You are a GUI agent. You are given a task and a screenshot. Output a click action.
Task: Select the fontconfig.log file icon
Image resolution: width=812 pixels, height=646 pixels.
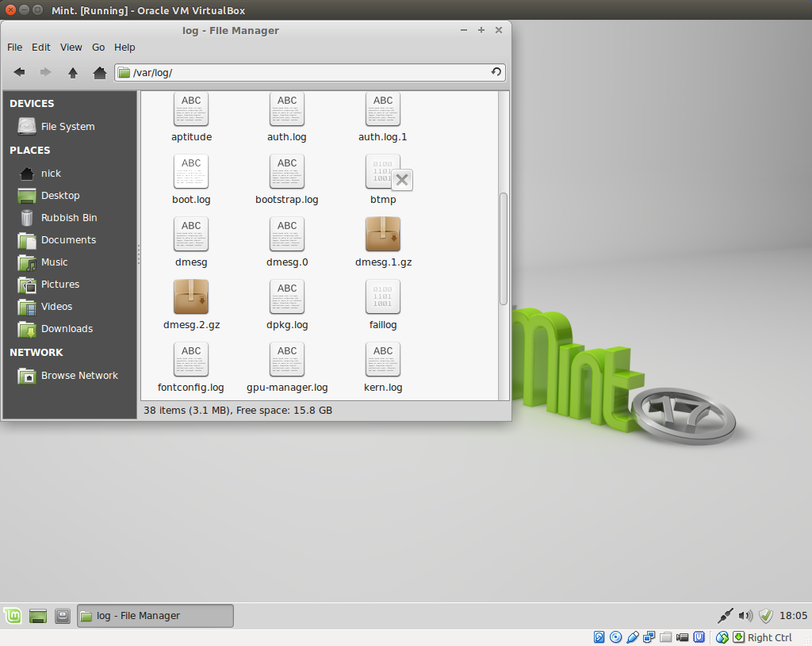pos(191,359)
